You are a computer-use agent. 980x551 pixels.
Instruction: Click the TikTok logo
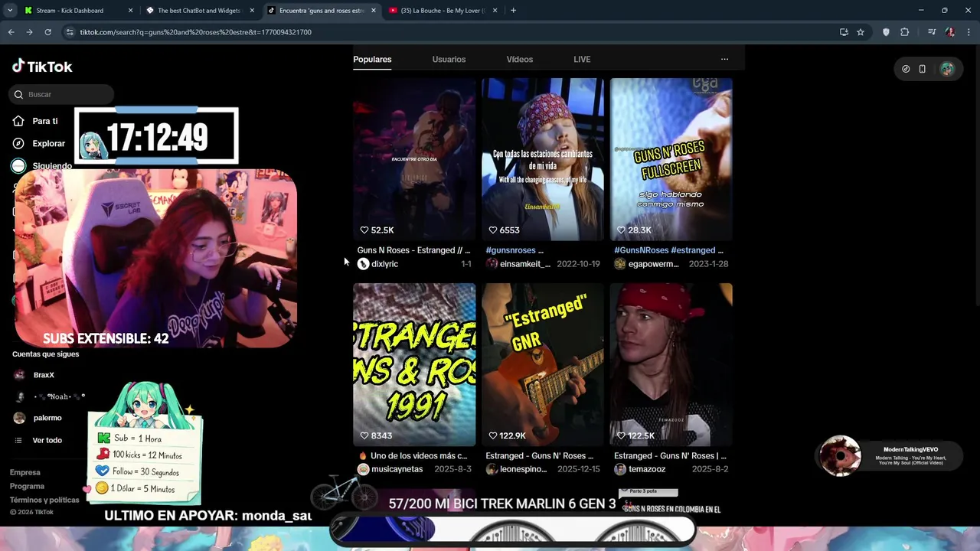pos(42,67)
